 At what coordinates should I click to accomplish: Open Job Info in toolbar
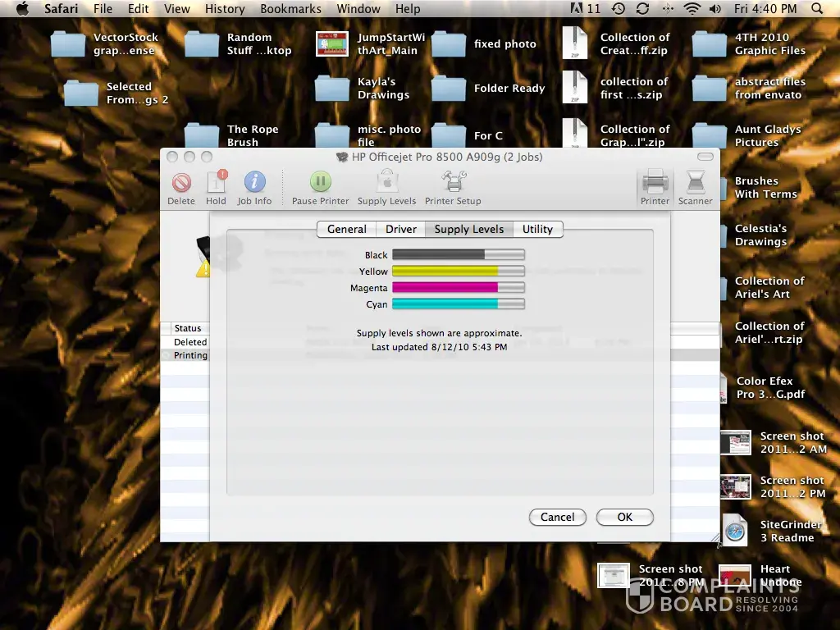pyautogui.click(x=254, y=182)
